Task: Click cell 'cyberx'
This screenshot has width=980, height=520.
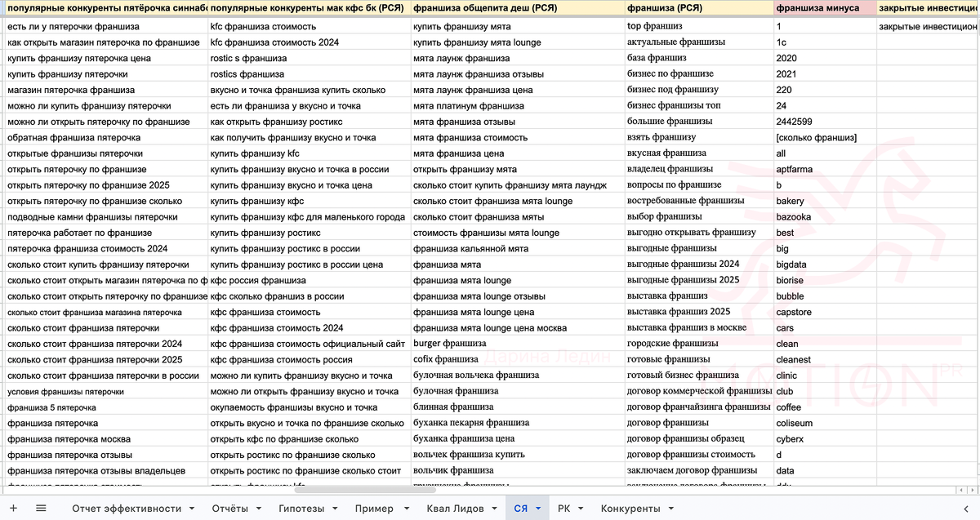Action: point(825,439)
